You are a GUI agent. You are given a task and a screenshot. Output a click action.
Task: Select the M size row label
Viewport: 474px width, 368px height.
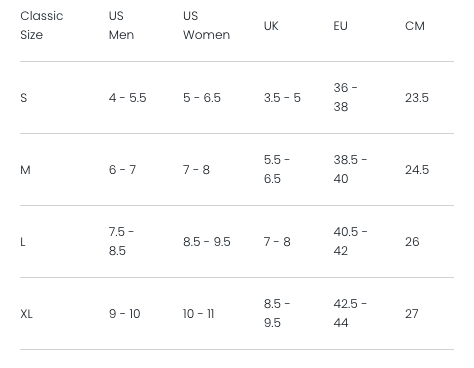click(25, 170)
